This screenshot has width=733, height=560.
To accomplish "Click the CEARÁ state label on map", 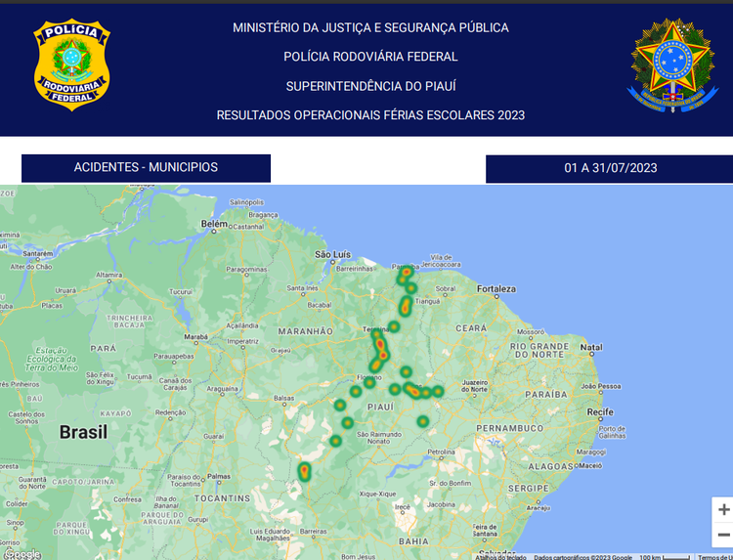I will 471,328.
